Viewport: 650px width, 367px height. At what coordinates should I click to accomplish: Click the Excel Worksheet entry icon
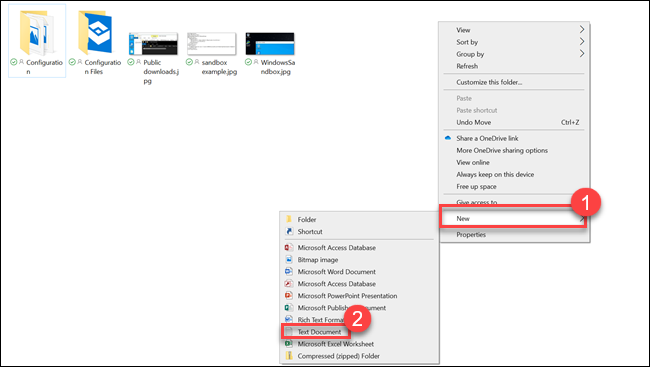(289, 343)
